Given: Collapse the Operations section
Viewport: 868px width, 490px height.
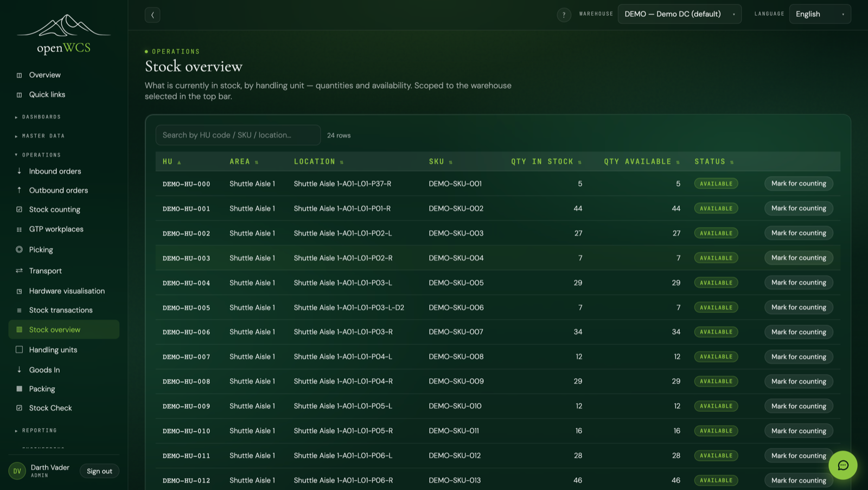Looking at the screenshot, I should pyautogui.click(x=38, y=155).
